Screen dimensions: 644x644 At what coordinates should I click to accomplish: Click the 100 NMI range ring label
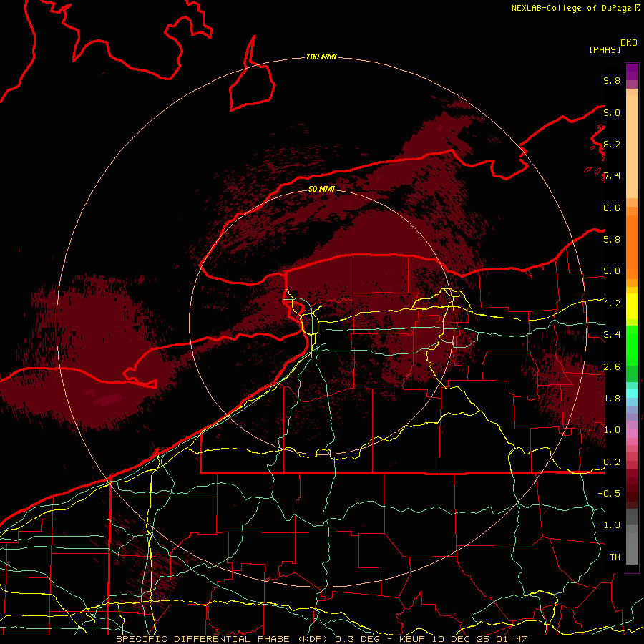(321, 57)
